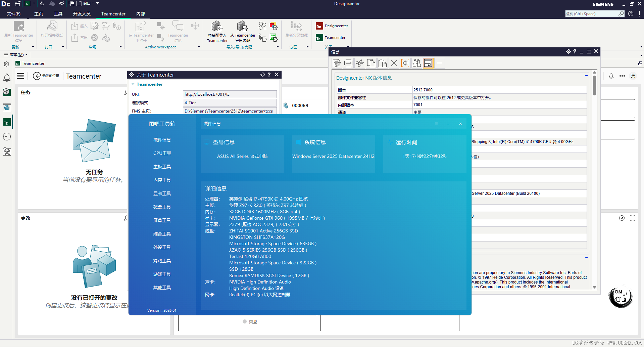This screenshot has width=644, height=347.
Task: Select 内存工具 in the 图吧工具箱 sidebar
Action: [x=162, y=180]
